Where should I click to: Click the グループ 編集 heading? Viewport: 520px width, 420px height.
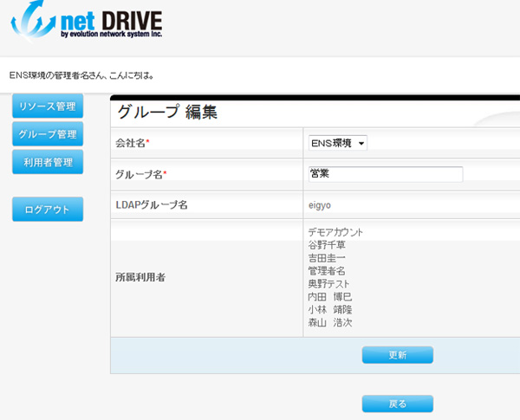click(166, 112)
